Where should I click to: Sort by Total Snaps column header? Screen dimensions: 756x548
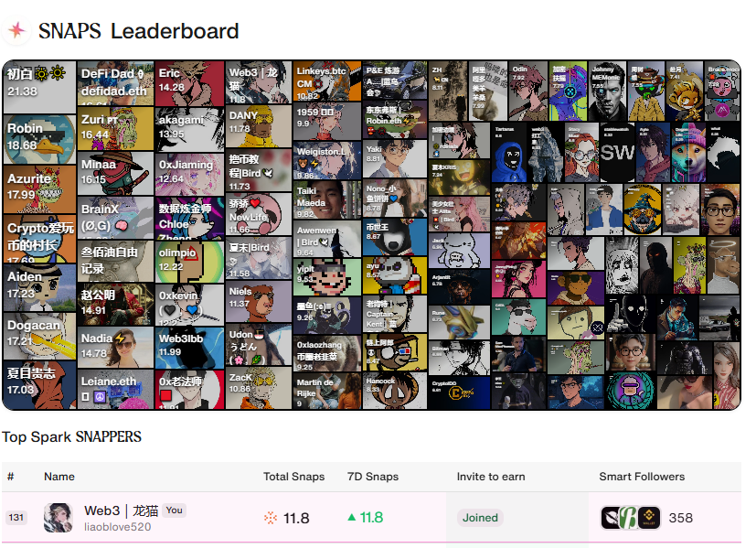(x=293, y=477)
